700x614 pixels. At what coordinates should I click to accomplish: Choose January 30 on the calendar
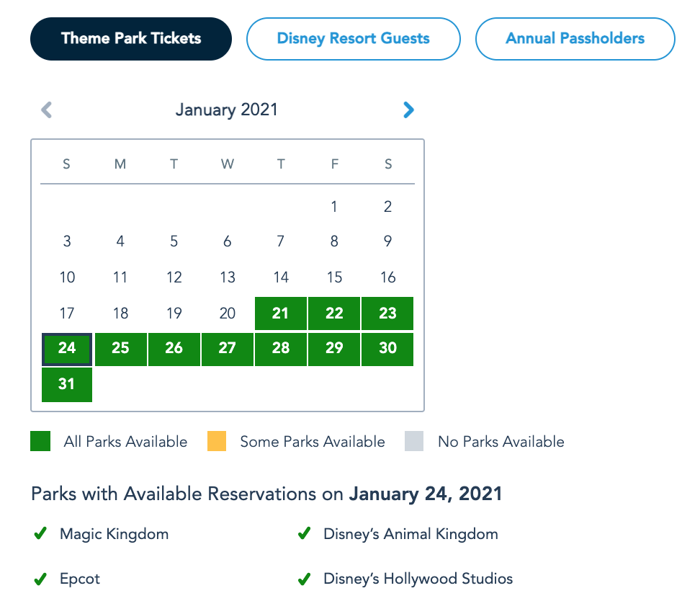[387, 349]
